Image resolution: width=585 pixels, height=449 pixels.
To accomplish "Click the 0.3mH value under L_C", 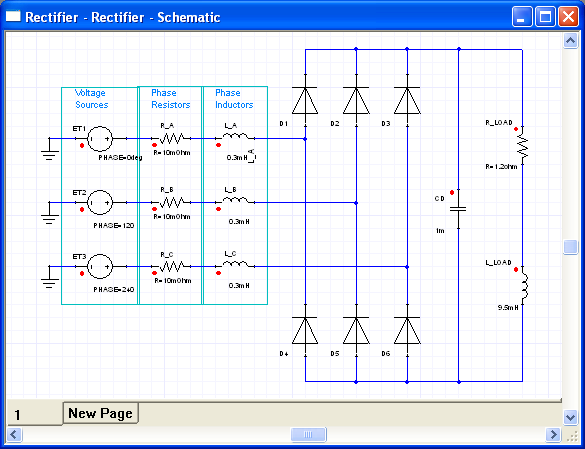I will (239, 286).
